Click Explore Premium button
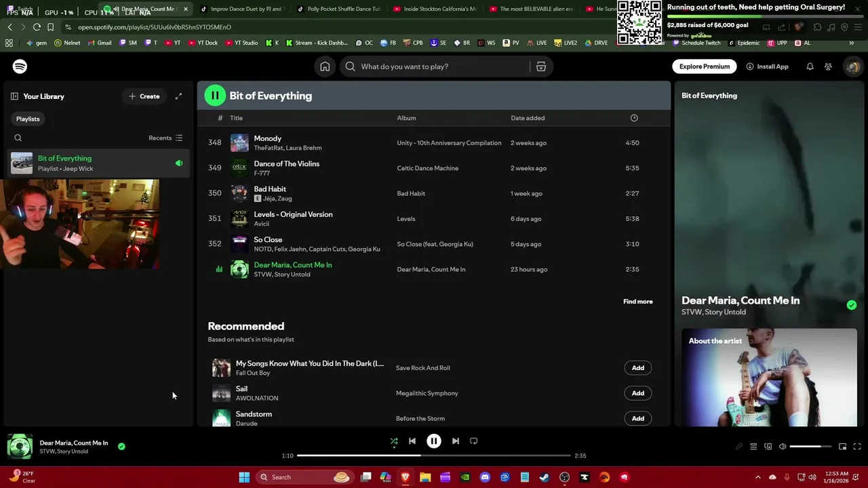The image size is (868, 488). click(705, 66)
